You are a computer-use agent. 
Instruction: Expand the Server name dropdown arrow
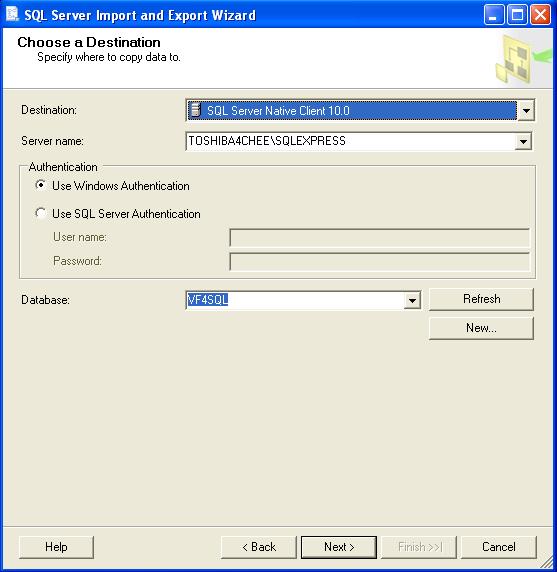click(x=523, y=141)
